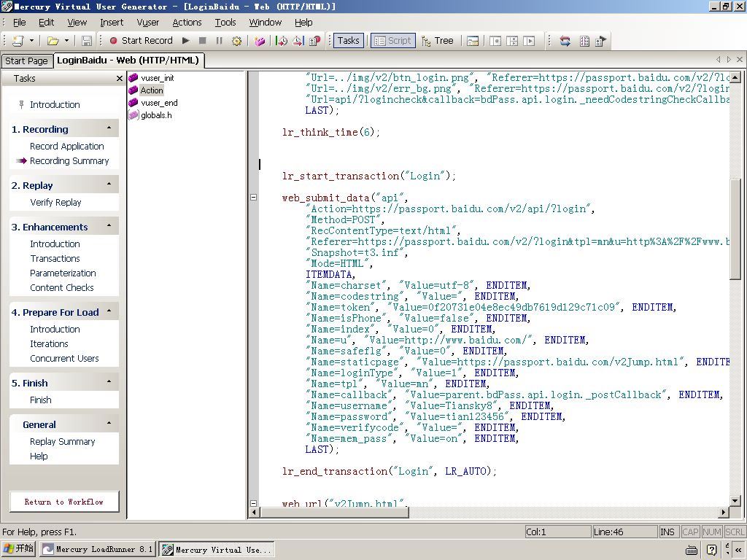Click the last of three snapshot-layout icons

point(529,41)
